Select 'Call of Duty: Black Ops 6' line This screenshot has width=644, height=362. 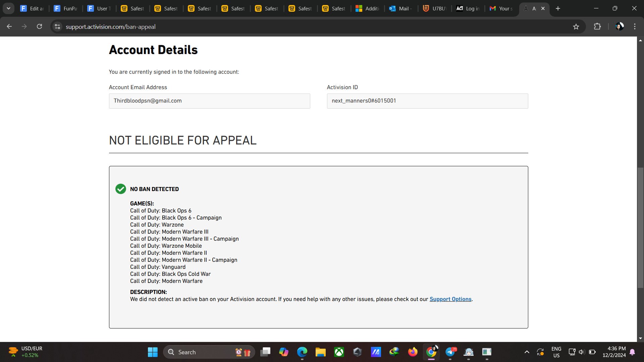tap(161, 210)
